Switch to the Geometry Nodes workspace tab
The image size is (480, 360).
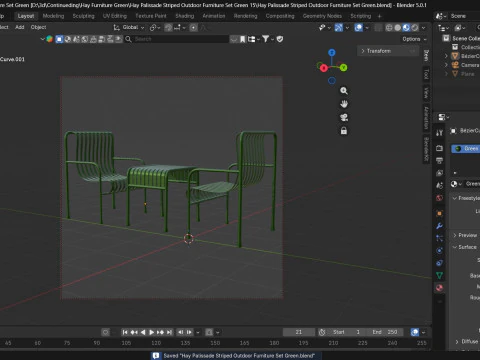322,16
